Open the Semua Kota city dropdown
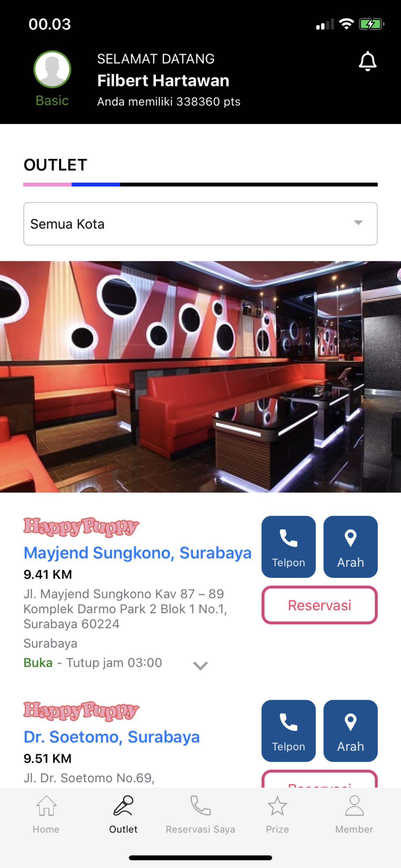This screenshot has width=401, height=868. click(200, 224)
